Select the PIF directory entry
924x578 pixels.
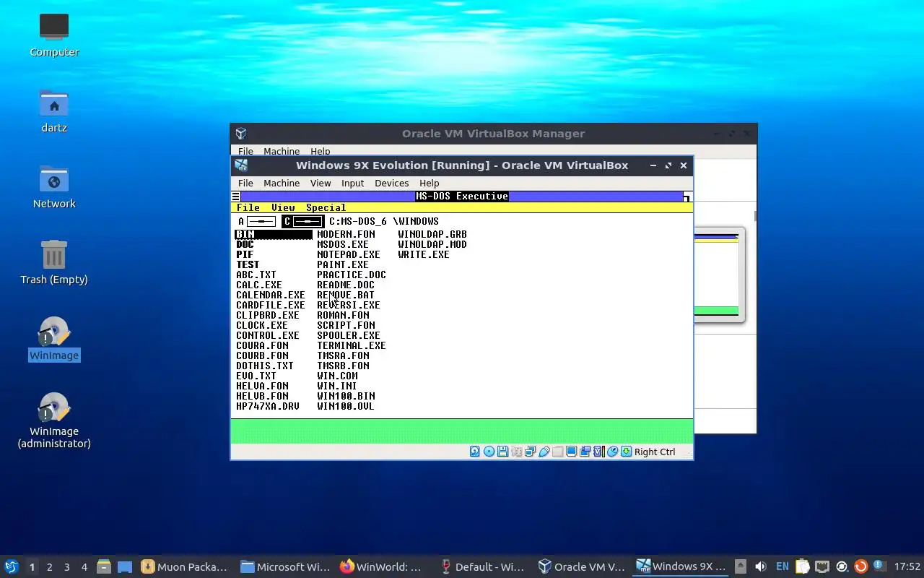pyautogui.click(x=245, y=254)
